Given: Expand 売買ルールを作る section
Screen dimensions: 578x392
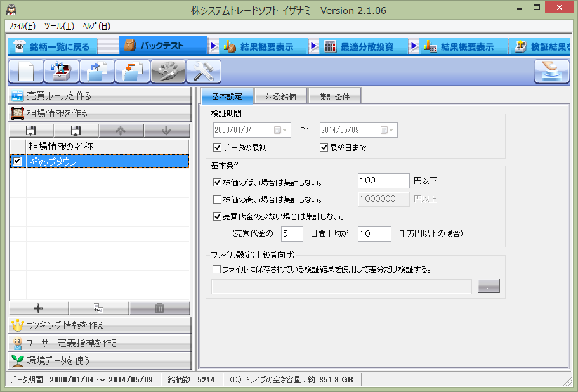Looking at the screenshot, I should (100, 96).
